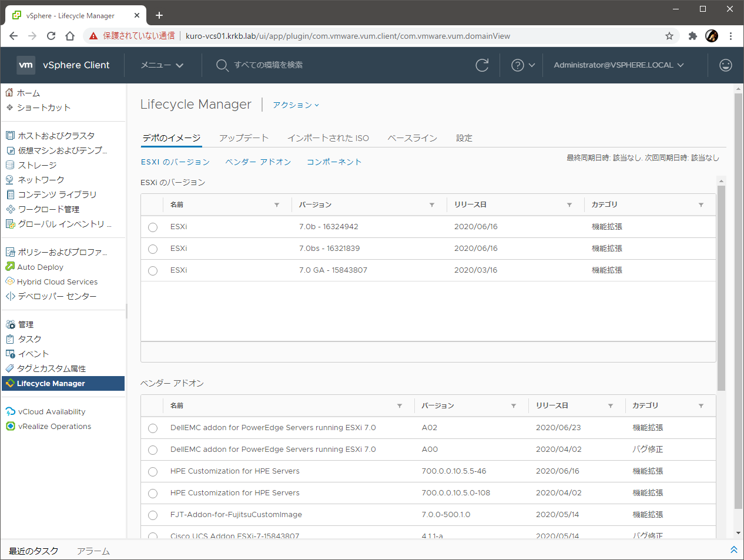Open the help question mark menu

522,65
